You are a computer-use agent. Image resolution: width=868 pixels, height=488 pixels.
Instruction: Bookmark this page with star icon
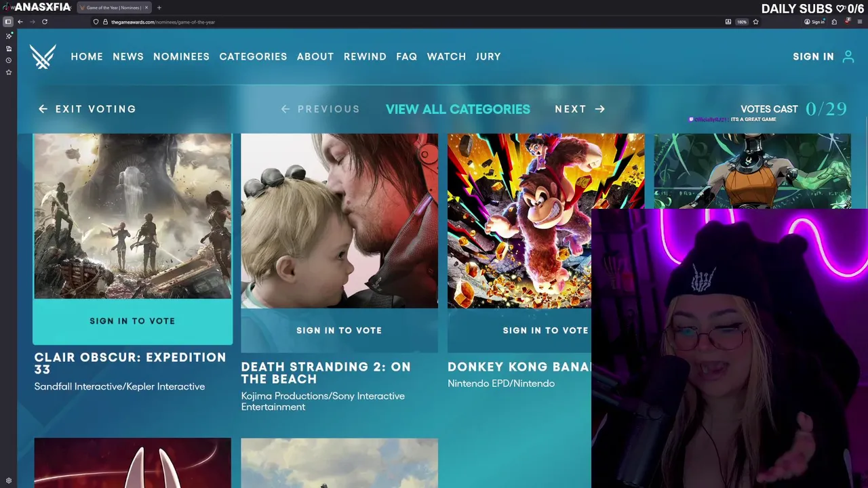[x=755, y=22]
